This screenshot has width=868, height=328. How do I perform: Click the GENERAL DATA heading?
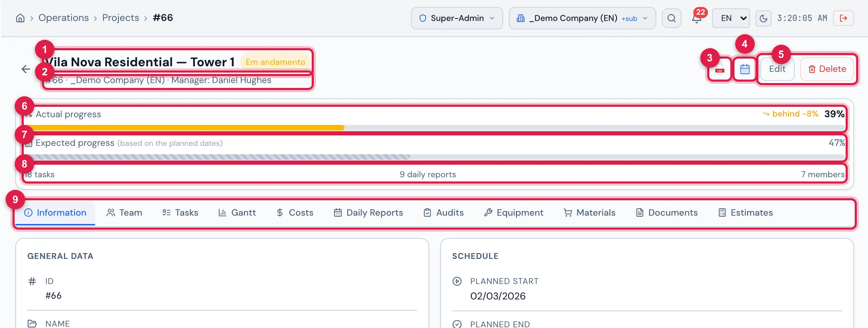click(x=60, y=256)
